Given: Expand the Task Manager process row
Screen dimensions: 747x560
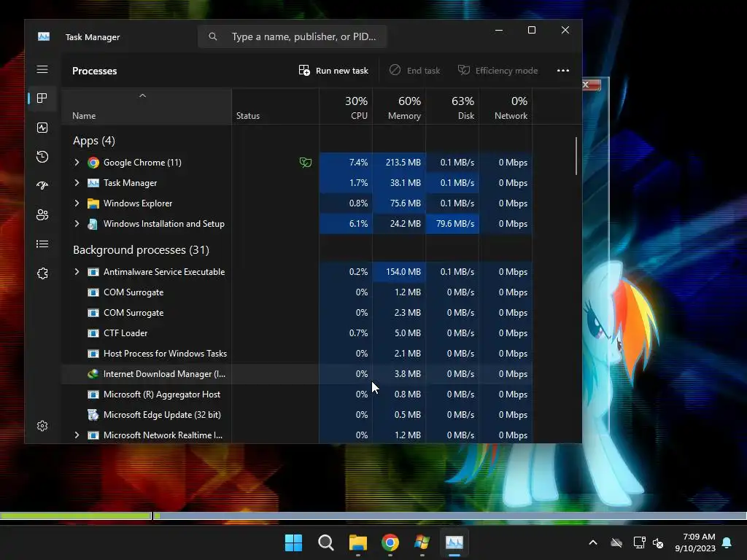Looking at the screenshot, I should pos(77,183).
